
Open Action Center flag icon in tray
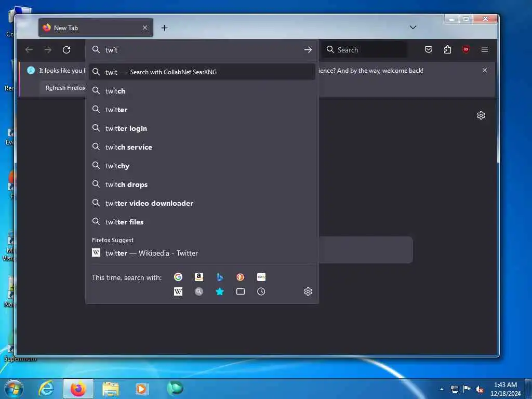(x=467, y=389)
